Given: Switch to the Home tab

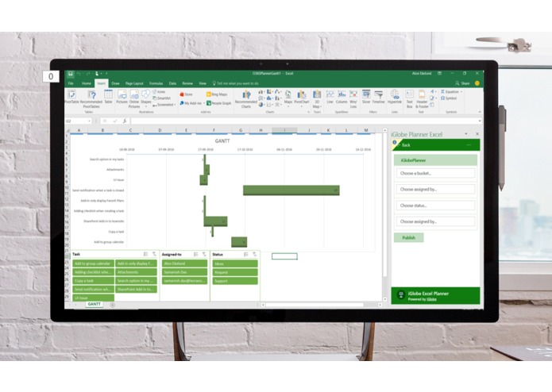Looking at the screenshot, I should pos(87,83).
